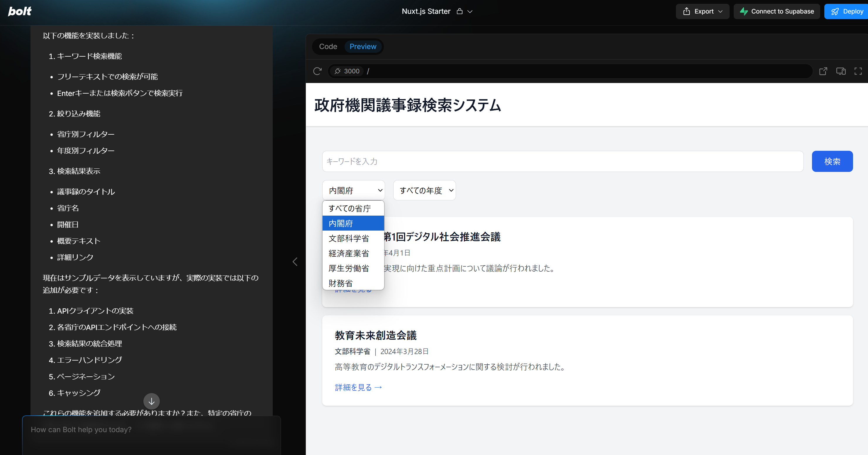This screenshot has width=868, height=455.
Task: Reload the preview with refresh icon
Action: [317, 71]
